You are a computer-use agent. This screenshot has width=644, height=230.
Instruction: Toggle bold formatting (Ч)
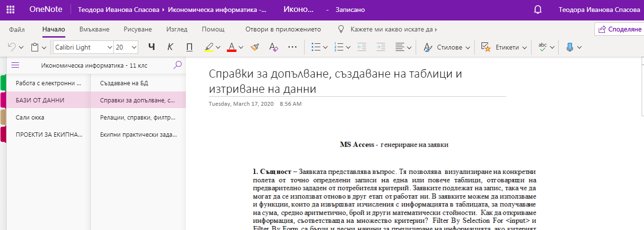(152, 47)
